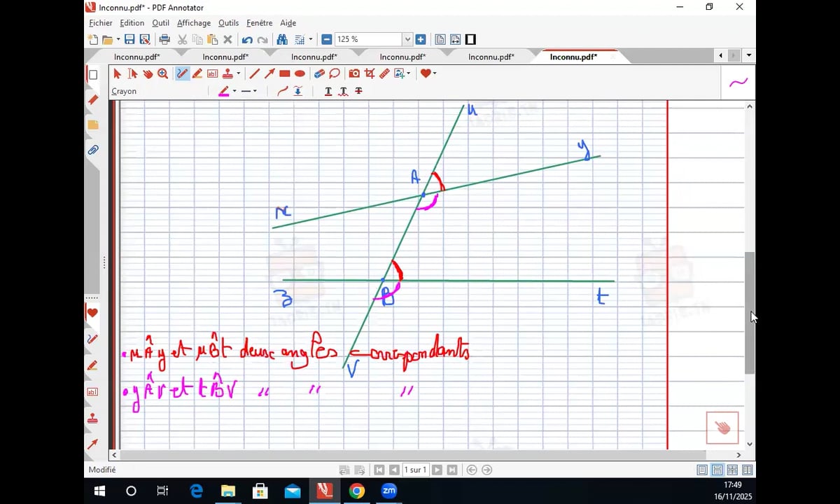Toggle fit page view icon

tap(440, 40)
